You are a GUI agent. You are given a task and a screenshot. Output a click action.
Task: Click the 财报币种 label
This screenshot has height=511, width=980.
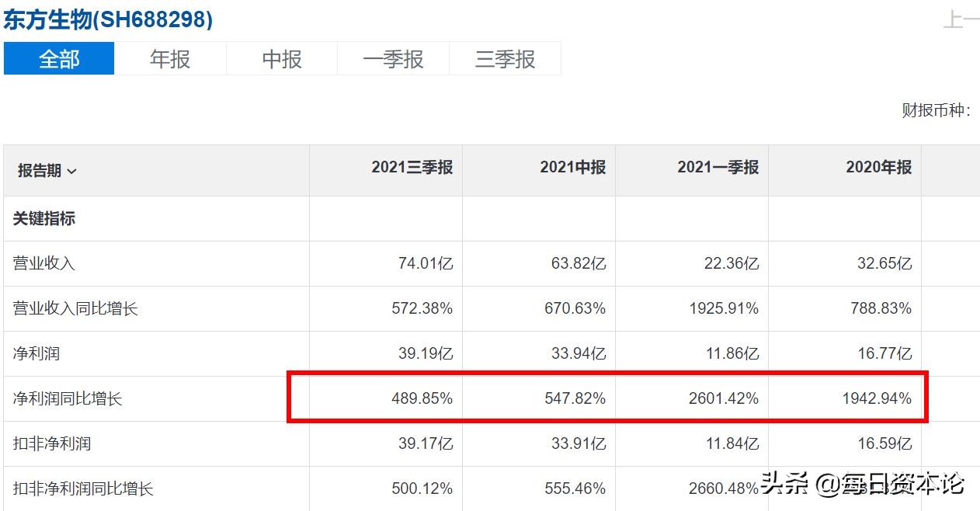click(x=936, y=111)
